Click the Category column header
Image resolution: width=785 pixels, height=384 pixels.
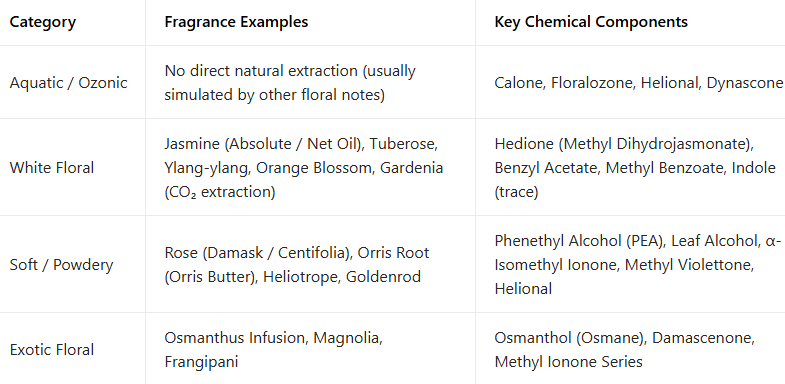[x=43, y=22]
